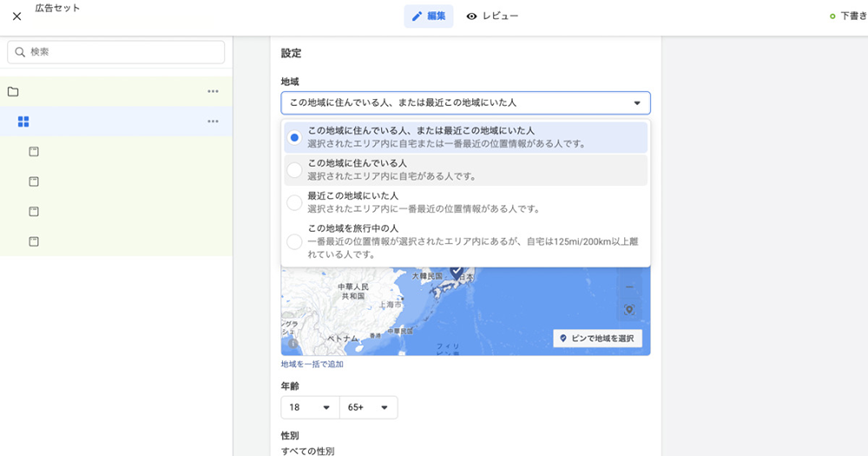This screenshot has width=868, height=456.
Task: Select the ad set grid icon
Action: 23,122
